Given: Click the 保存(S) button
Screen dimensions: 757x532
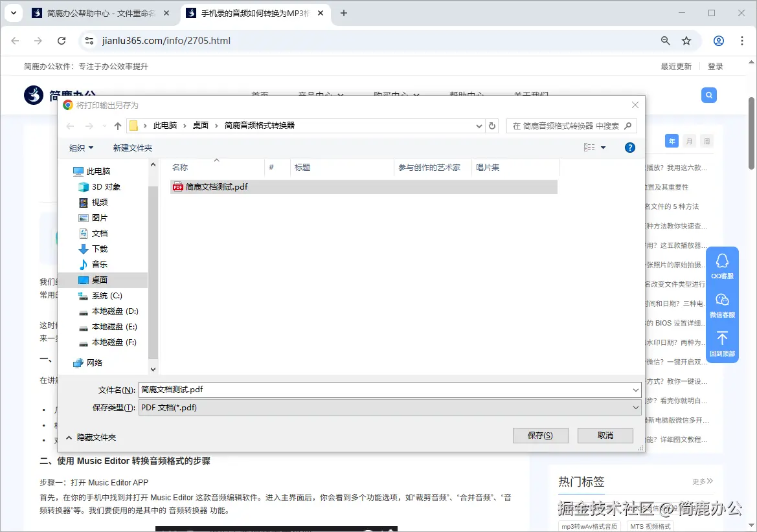Looking at the screenshot, I should [540, 436].
